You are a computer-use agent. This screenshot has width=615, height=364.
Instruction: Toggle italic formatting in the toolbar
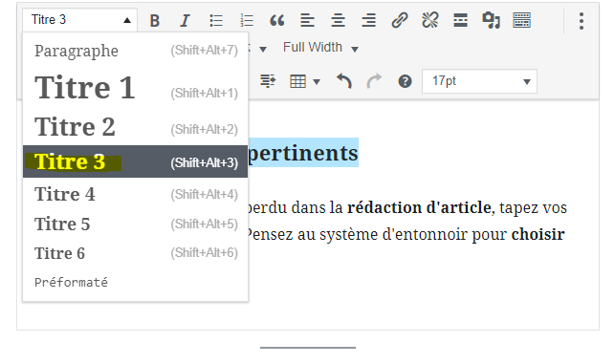tap(186, 20)
